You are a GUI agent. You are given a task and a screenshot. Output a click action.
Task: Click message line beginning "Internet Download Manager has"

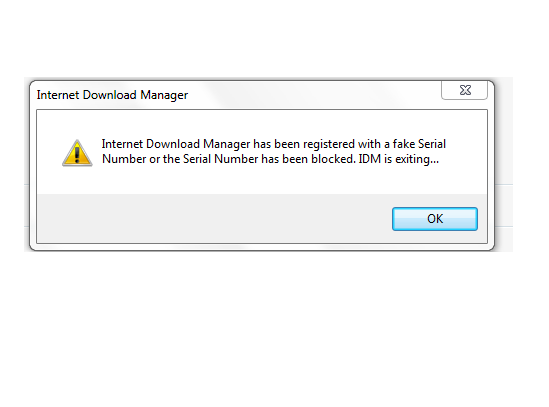point(273,144)
